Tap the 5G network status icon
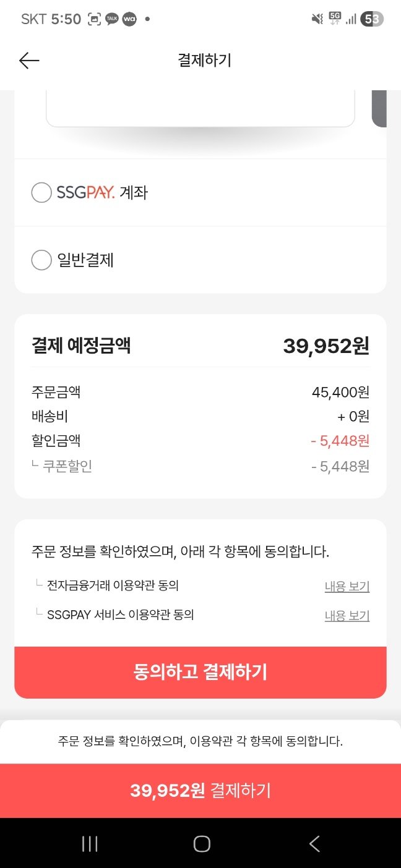The width and height of the screenshot is (401, 868). 335,19
